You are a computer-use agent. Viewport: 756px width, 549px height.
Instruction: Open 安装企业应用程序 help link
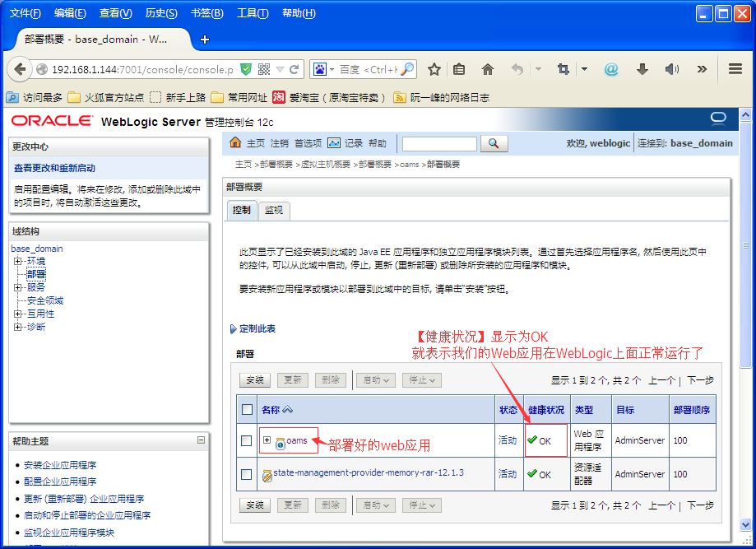pyautogui.click(x=60, y=465)
